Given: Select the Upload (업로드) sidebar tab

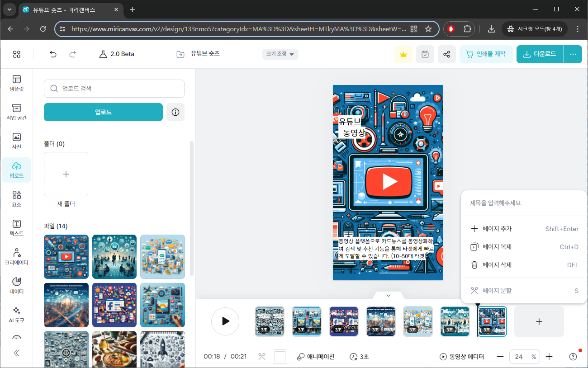Looking at the screenshot, I should [x=17, y=170].
